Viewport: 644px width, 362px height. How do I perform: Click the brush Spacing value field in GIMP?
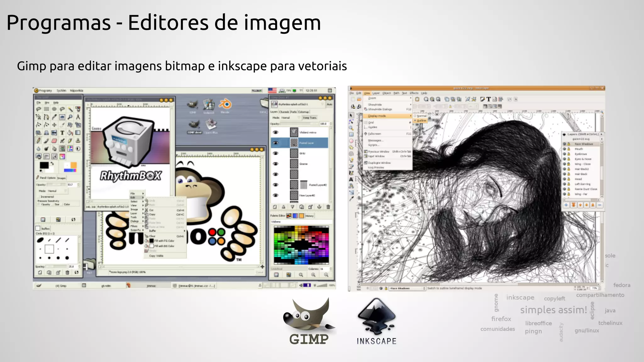tap(73, 266)
